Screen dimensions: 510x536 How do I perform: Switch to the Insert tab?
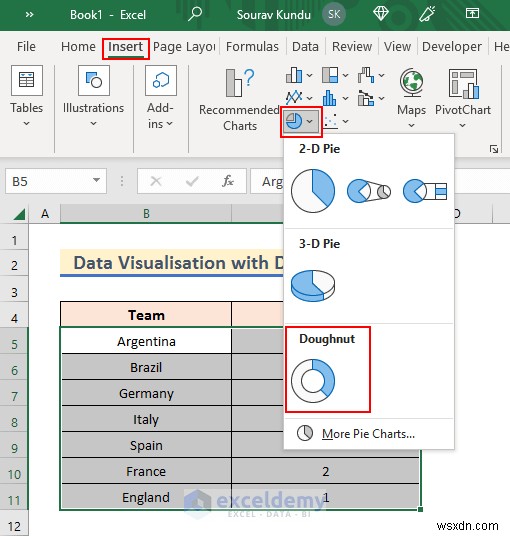(x=125, y=47)
